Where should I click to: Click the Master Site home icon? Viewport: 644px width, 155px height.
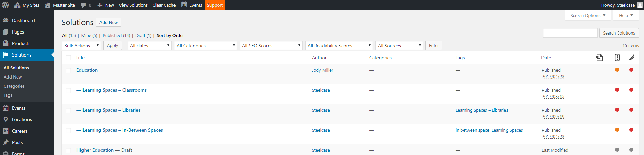[48, 5]
